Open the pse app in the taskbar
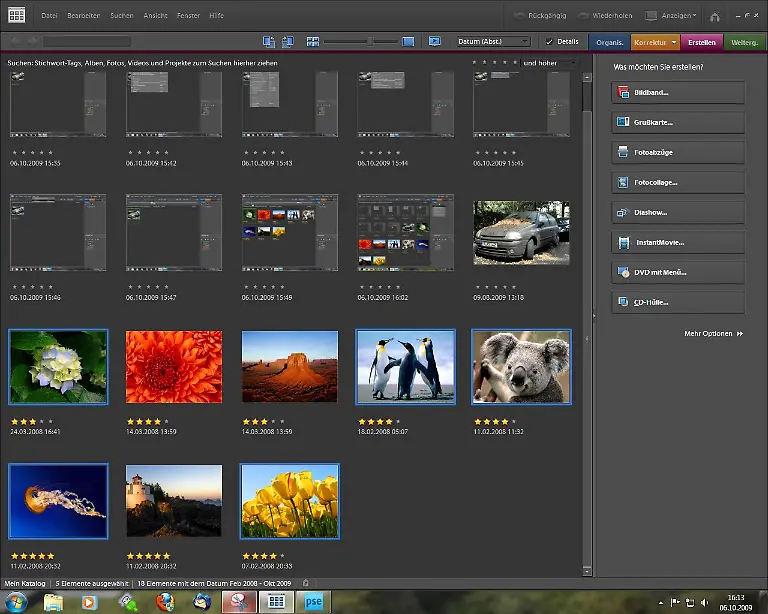This screenshot has width=768, height=614. 313,601
